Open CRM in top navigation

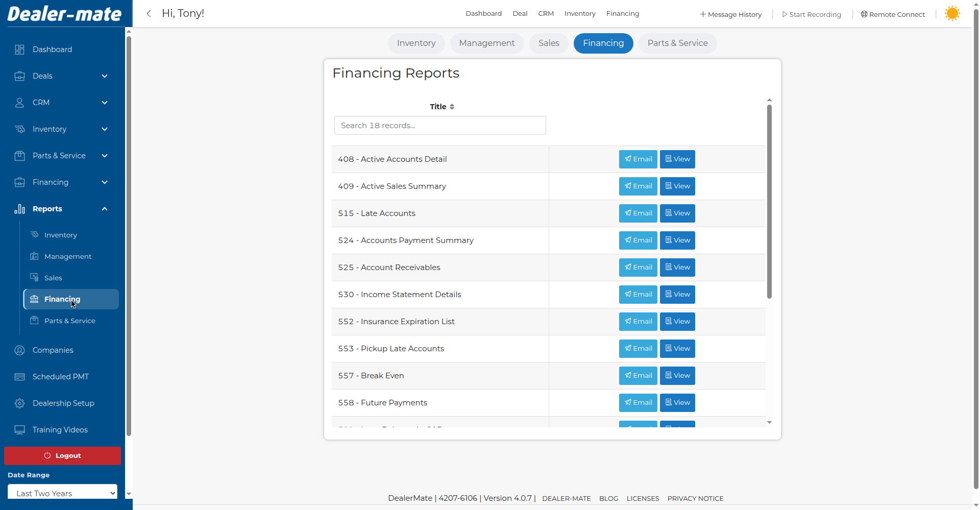546,14
